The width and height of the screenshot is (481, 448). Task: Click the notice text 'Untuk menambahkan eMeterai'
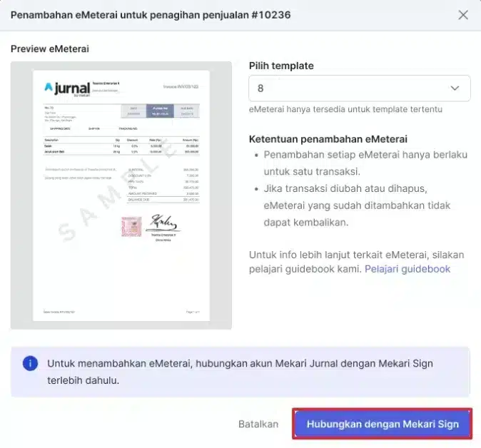[240, 372]
